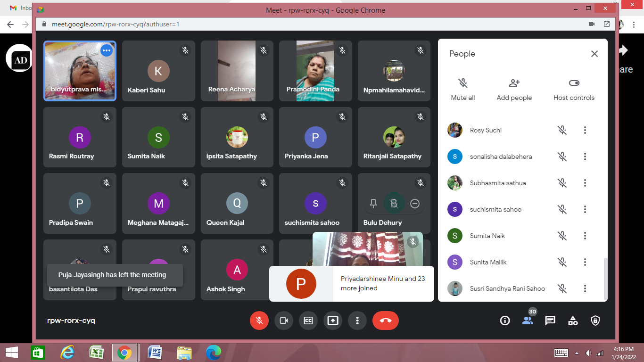Open more actions for Susri Sandhya Rani Sahoo
This screenshot has height=362, width=644.
coord(585,288)
